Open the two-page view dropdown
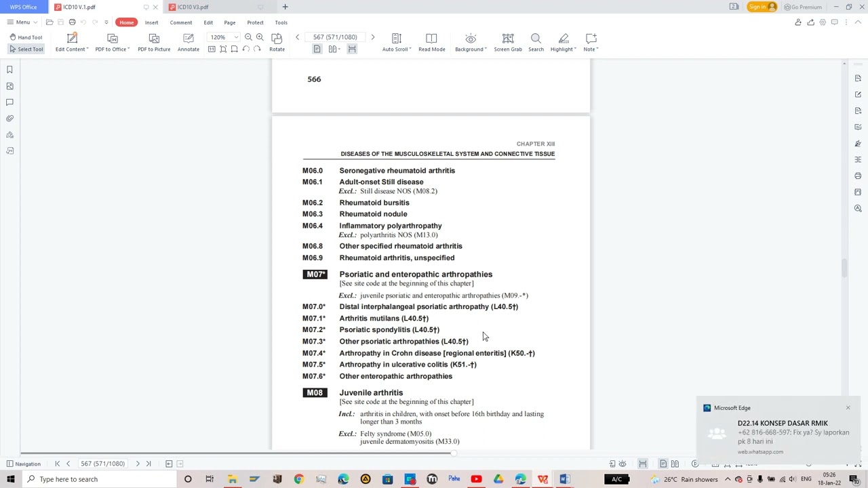Viewport: 868px width, 488px height. 334,49
